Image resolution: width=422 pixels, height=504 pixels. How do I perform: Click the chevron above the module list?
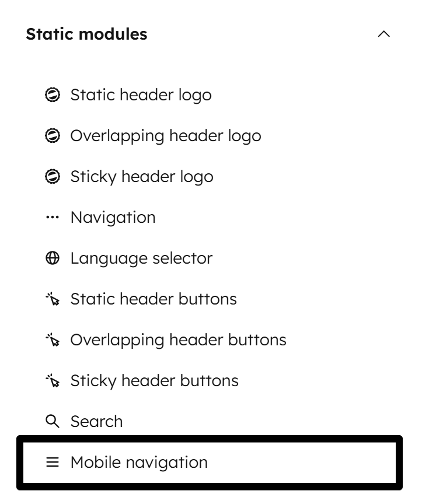[385, 34]
